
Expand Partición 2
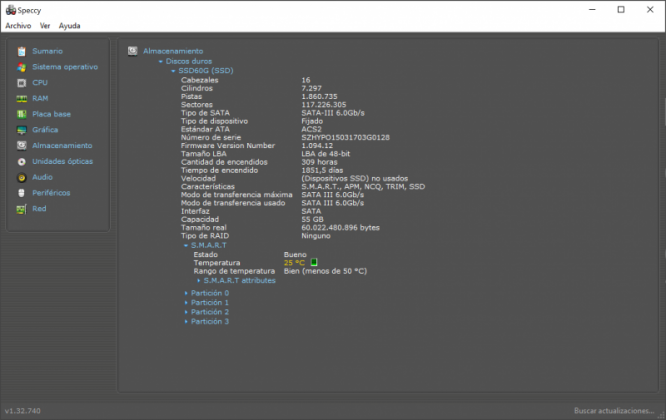pos(186,312)
